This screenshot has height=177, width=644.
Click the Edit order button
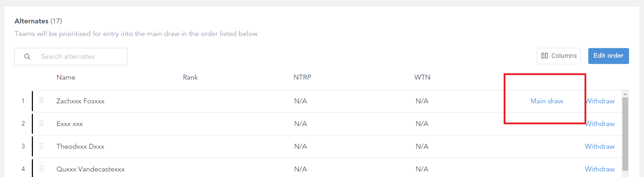pyautogui.click(x=608, y=56)
